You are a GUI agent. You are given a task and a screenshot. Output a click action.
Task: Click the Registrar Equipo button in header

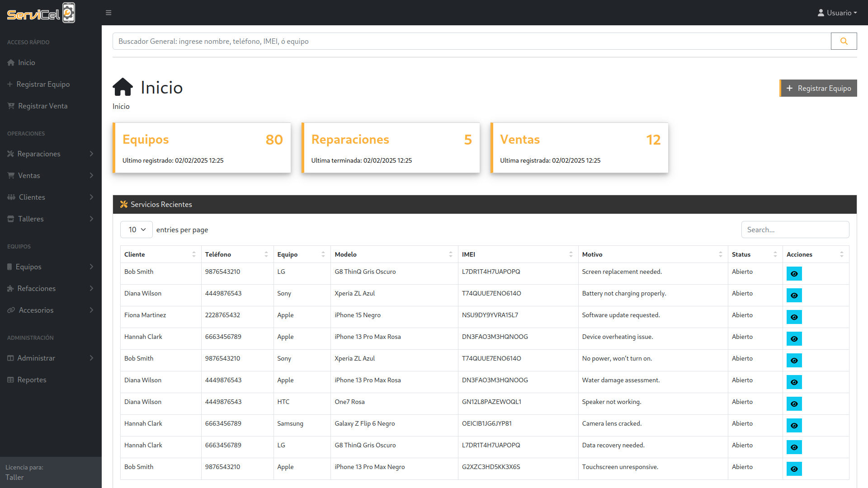818,88
